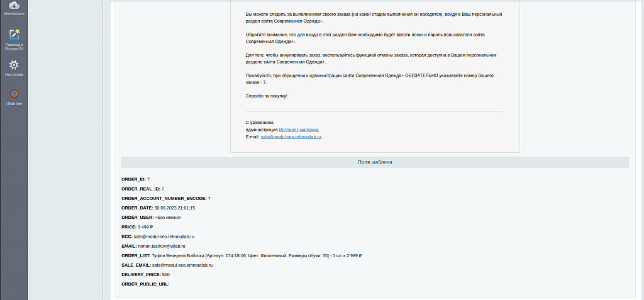Click the ORDER_USER value <Без имени>
Image resolution: width=644 pixels, height=300 pixels.
[168, 217]
